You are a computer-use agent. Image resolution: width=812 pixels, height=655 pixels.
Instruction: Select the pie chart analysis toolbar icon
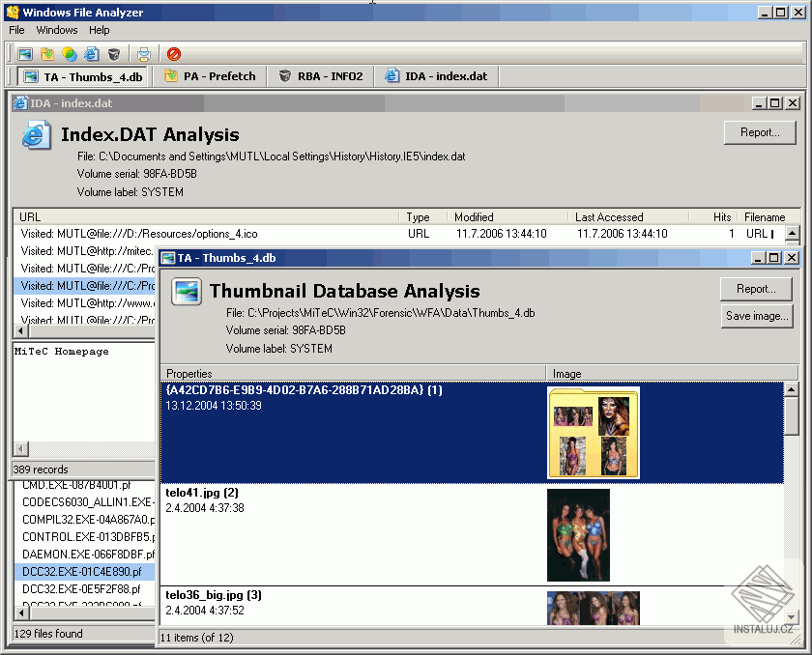point(68,54)
